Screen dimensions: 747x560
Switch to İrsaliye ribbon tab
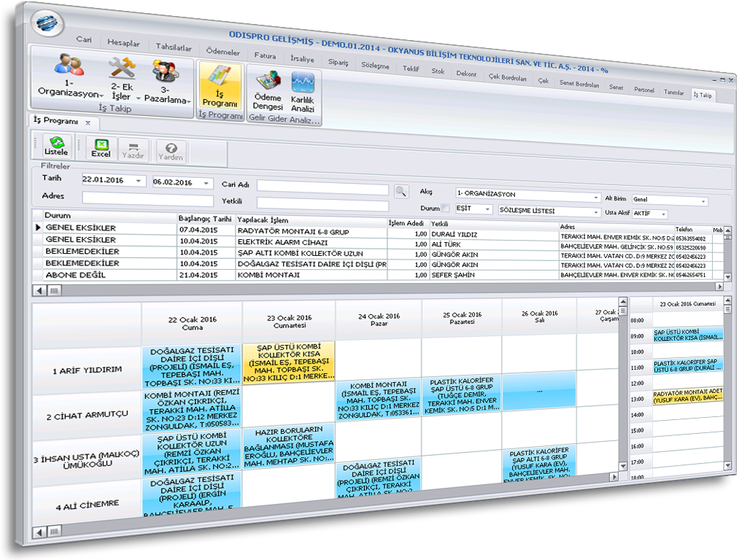[x=302, y=59]
